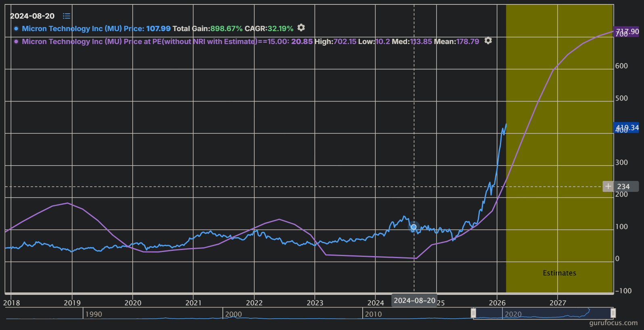Image resolution: width=644 pixels, height=330 pixels.
Task: Open settings gear for Price at PE series
Action: (488, 41)
